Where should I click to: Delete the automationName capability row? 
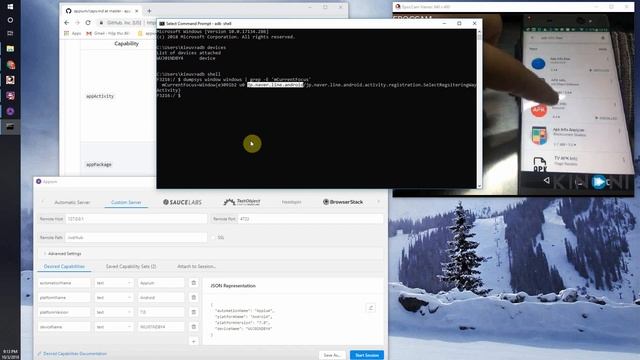(194, 282)
